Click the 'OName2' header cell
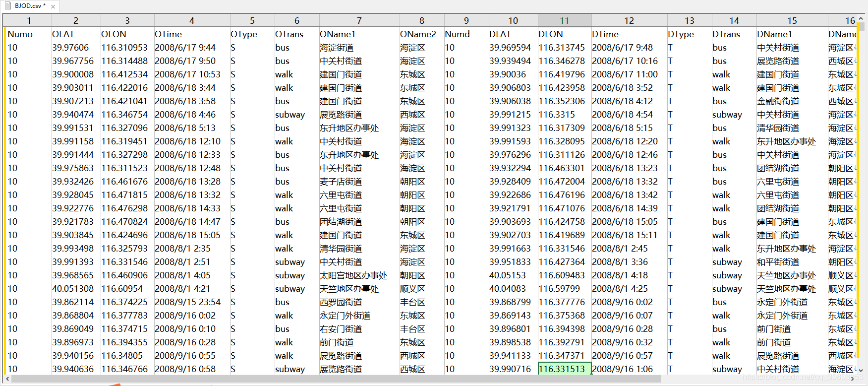Viewport: 868px width, 386px height. (422, 34)
